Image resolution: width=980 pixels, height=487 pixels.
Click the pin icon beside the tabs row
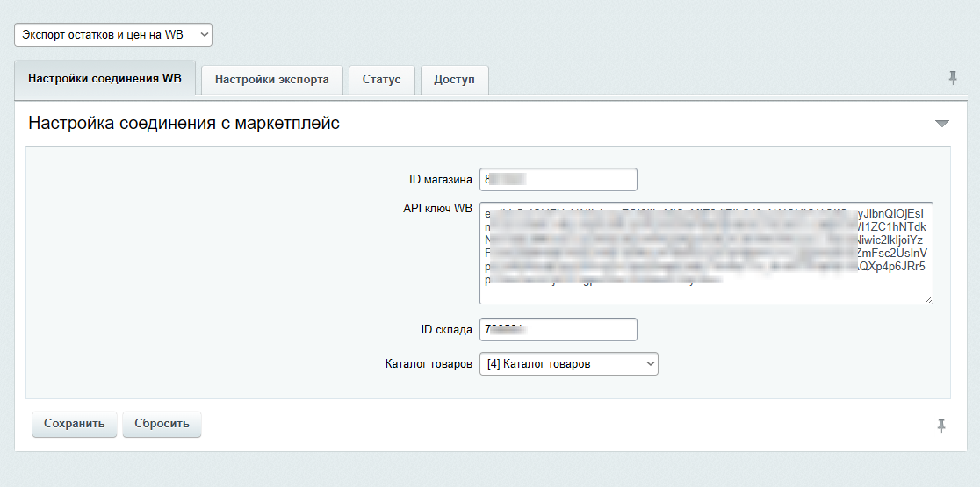point(953,78)
